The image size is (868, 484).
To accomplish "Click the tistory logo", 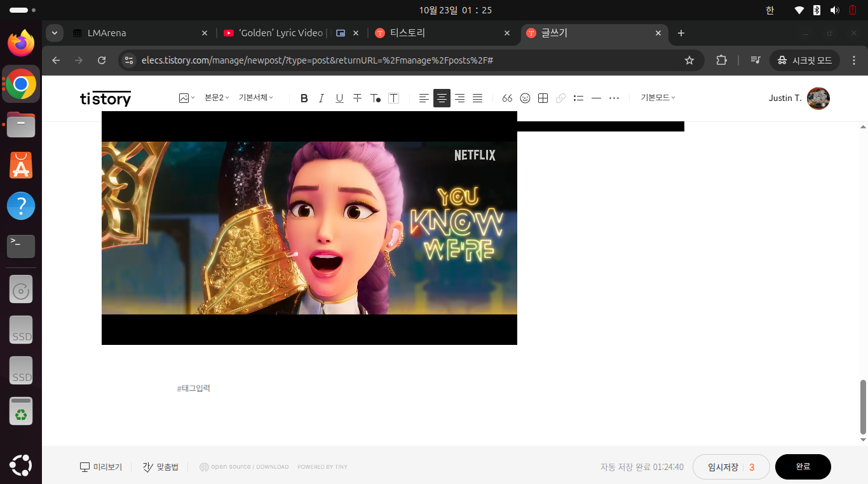I will pyautogui.click(x=105, y=98).
